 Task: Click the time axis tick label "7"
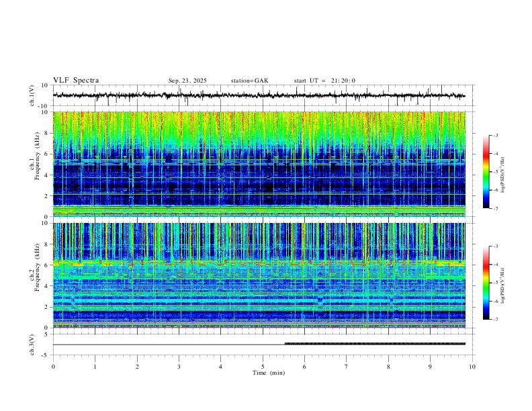pyautogui.click(x=347, y=367)
